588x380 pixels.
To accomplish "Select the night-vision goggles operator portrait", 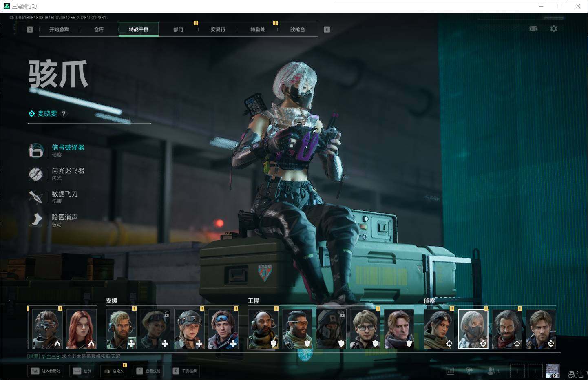I will [47, 329].
